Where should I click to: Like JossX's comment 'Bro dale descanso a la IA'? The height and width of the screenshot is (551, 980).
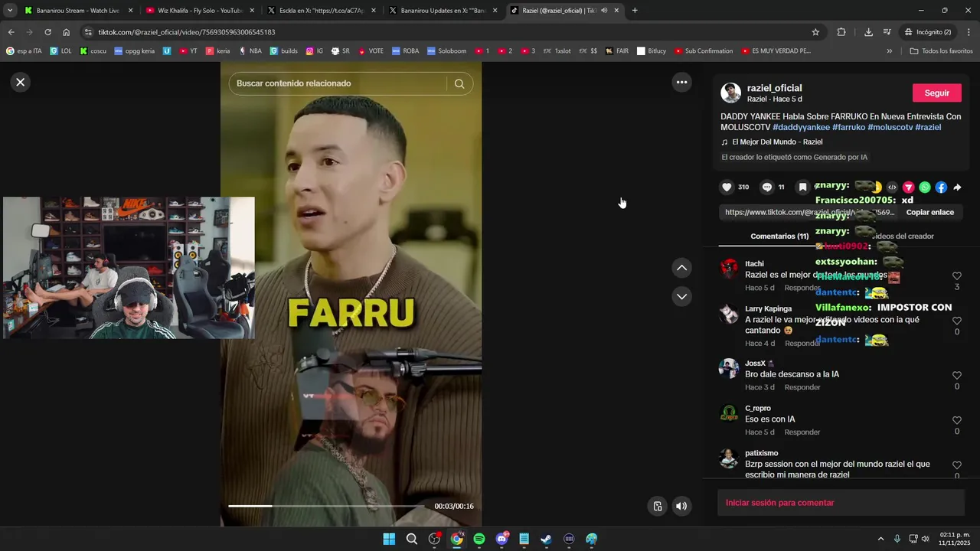click(956, 376)
